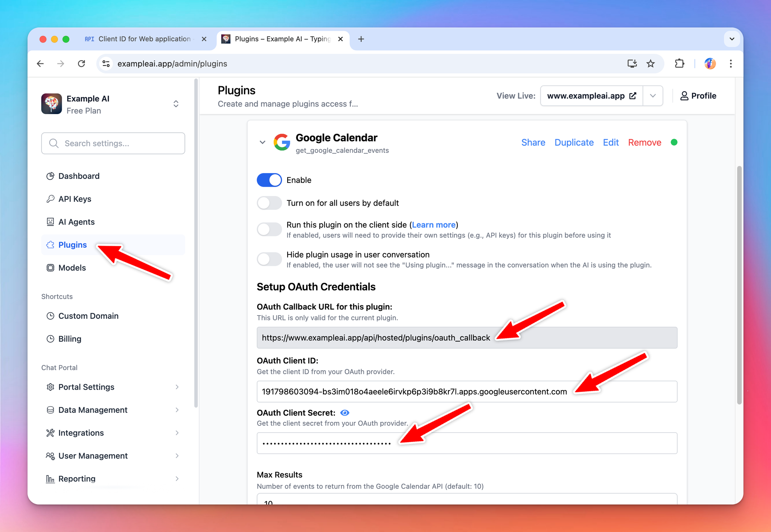771x532 pixels.
Task: Close the Client ID for Web application tab
Action: pyautogui.click(x=204, y=39)
